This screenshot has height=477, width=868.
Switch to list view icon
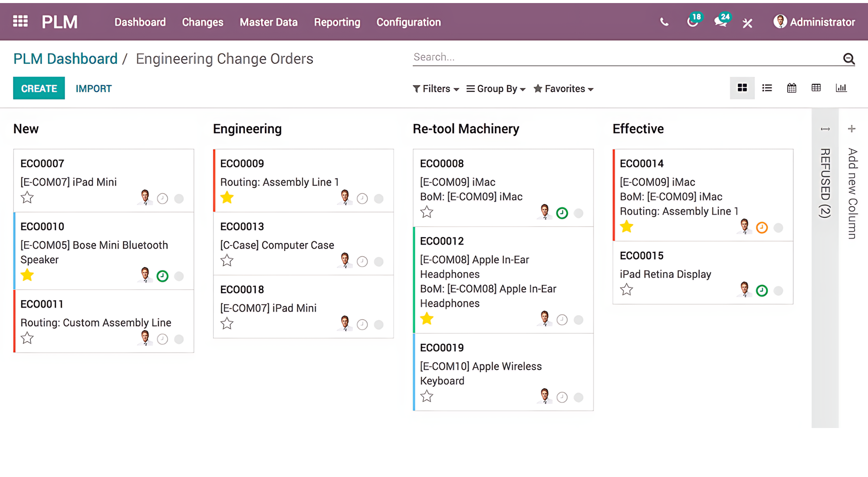coord(767,88)
